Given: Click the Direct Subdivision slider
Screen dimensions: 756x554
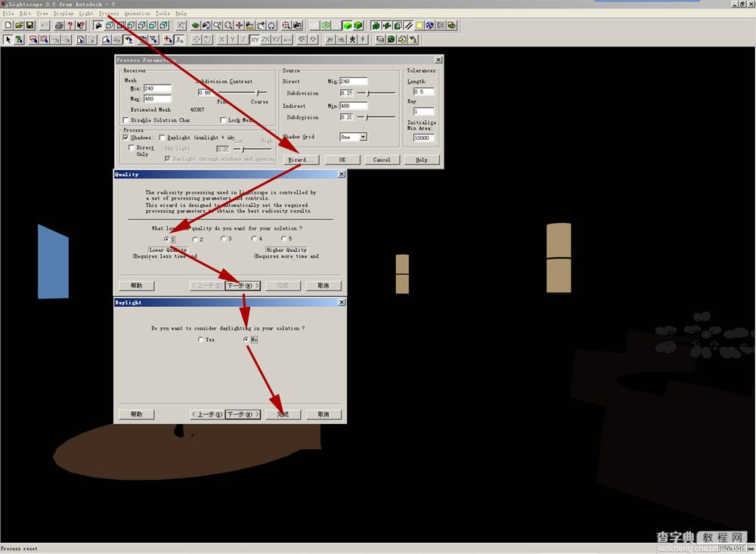Looking at the screenshot, I should click(x=376, y=92).
